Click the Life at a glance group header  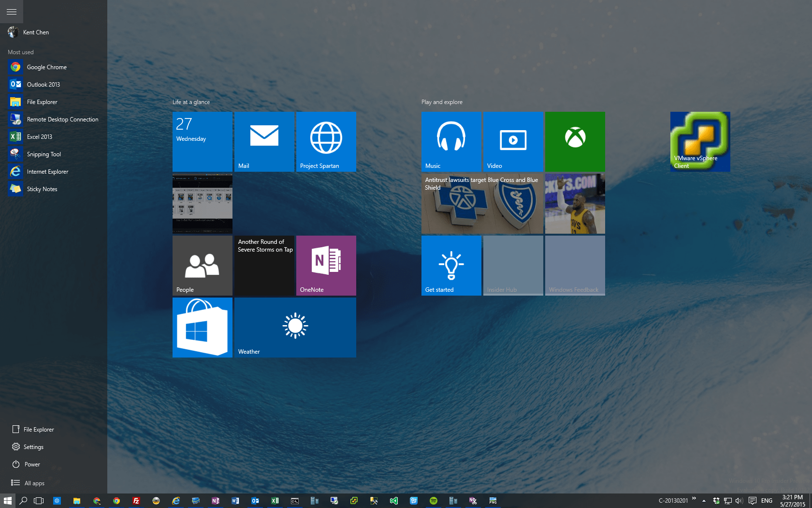pos(191,102)
